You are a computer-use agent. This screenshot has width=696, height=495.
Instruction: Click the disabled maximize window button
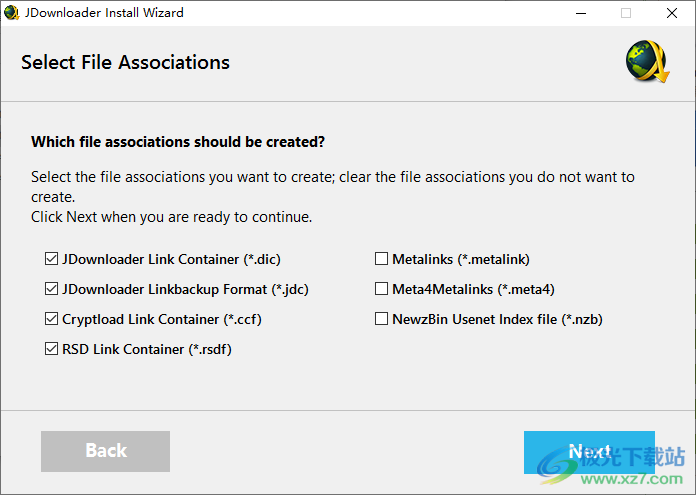(x=626, y=13)
